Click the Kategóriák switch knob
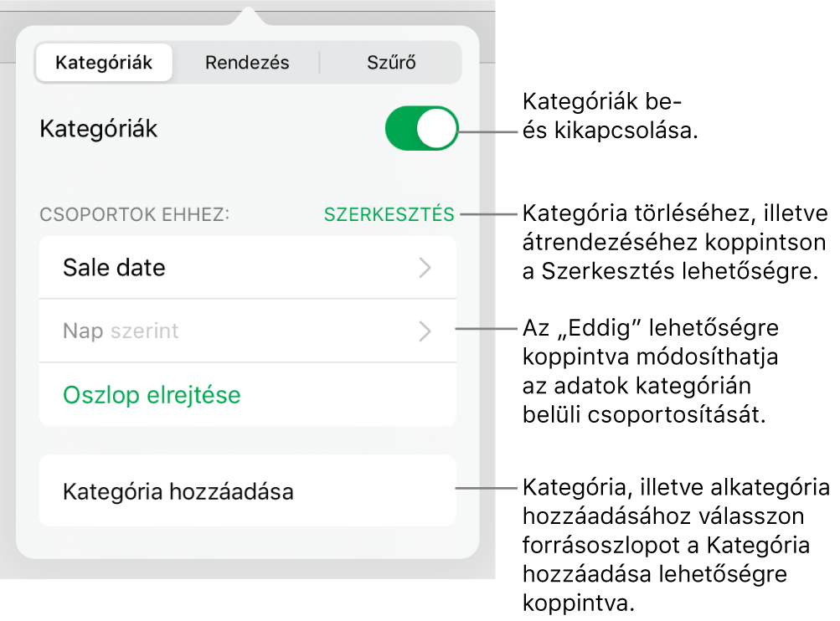The height and width of the screenshot is (621, 840). coord(436,128)
